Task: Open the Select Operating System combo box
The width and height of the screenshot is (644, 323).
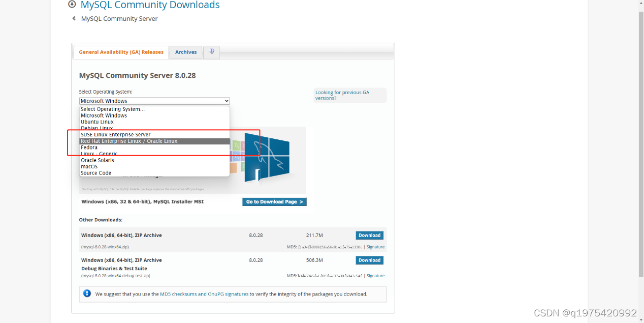Action: point(154,101)
